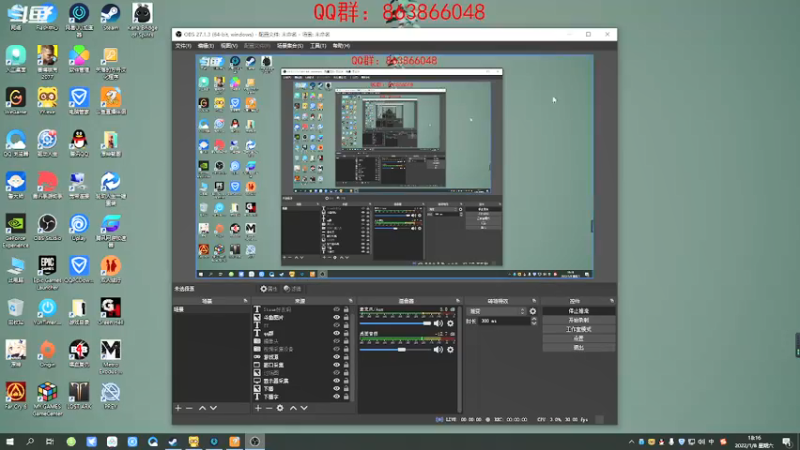Click the 停止推流 stop streaming button
Screen dimensions: 800x450
[x=579, y=311]
